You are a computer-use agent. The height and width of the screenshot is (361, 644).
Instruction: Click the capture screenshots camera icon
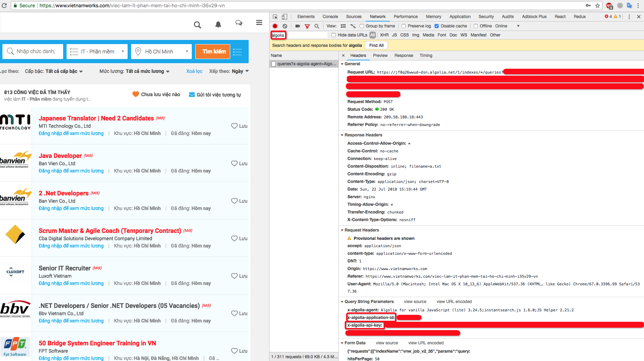(298, 26)
